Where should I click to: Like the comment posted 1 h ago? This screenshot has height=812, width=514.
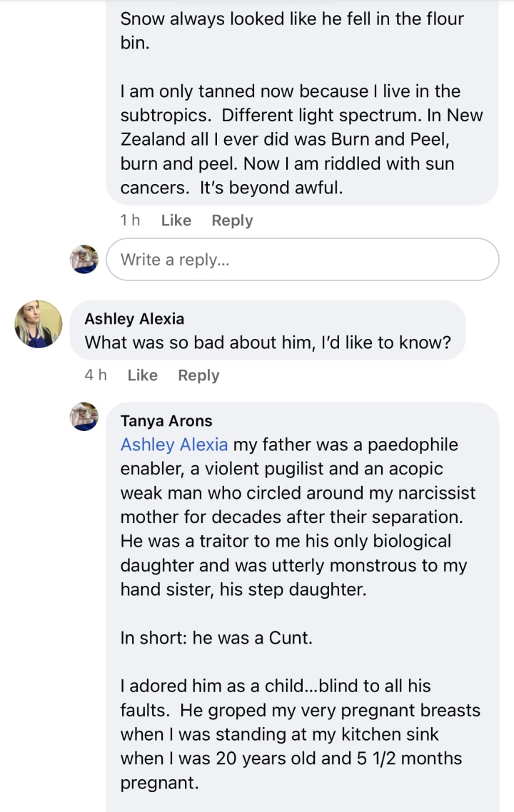(176, 220)
